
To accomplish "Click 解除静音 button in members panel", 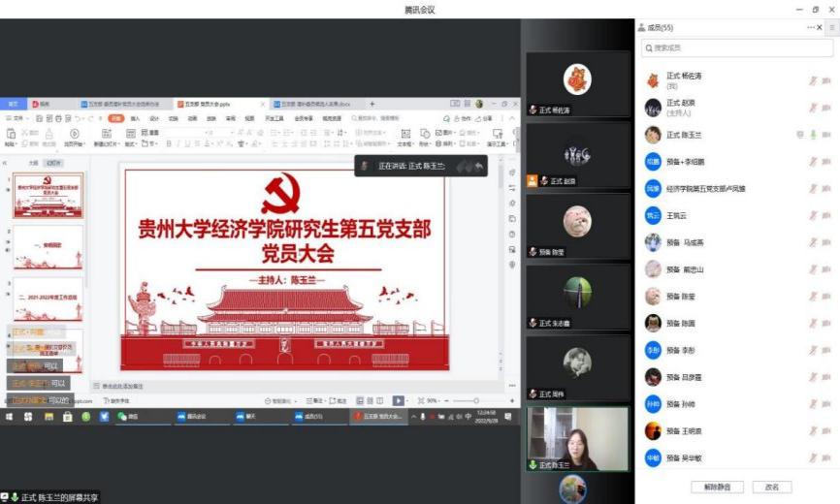I will pyautogui.click(x=718, y=487).
